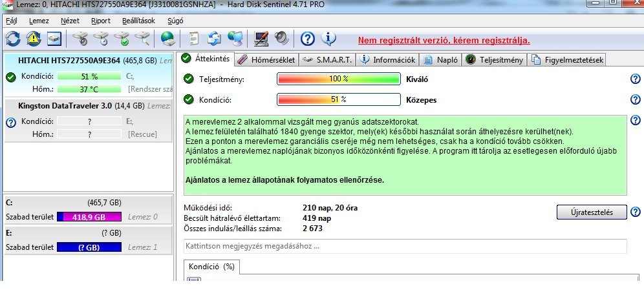
Task: Click help icon beside Kondíció Közepes row
Action: point(636,99)
